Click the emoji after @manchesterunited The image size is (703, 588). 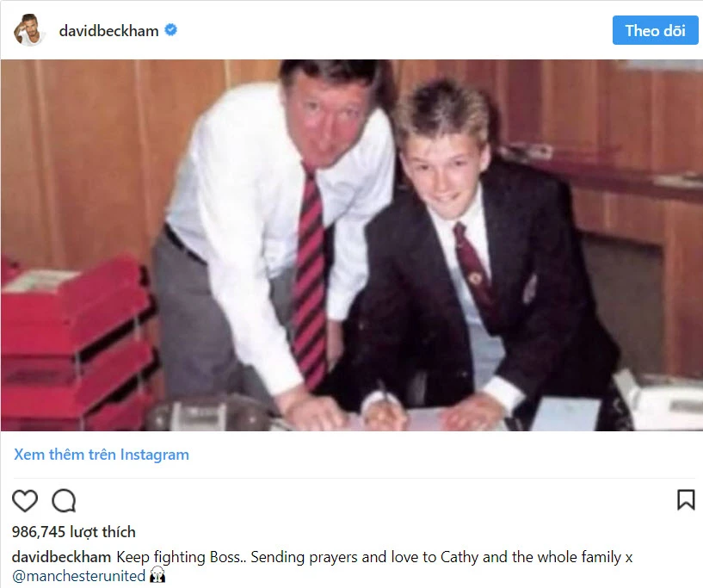[157, 575]
